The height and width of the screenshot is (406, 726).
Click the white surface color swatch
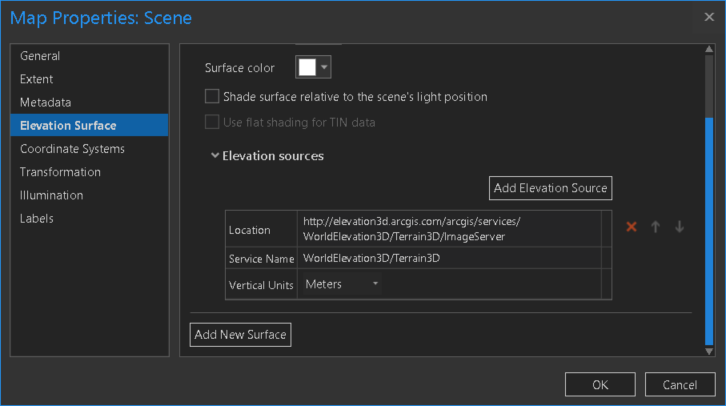(x=307, y=67)
